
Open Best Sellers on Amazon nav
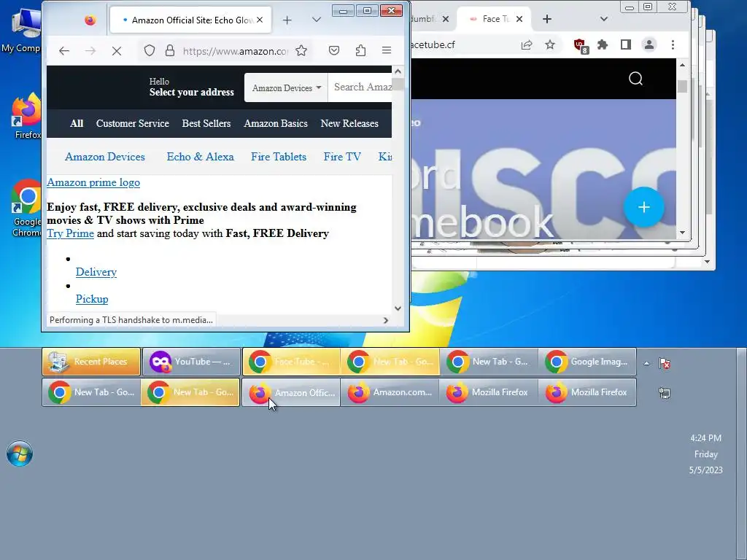click(x=206, y=123)
